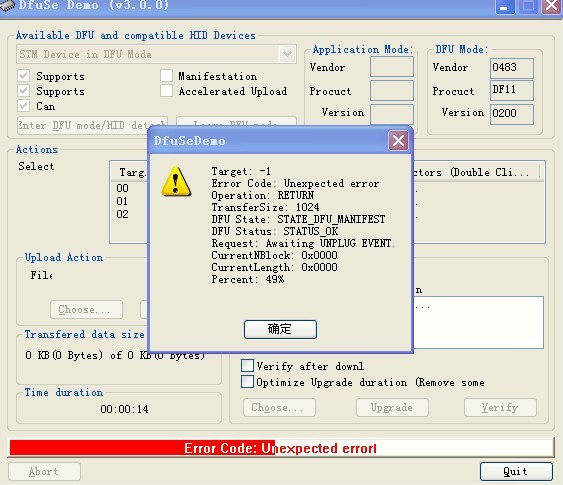Select target row 02 in list
The image size is (563, 485).
[122, 214]
